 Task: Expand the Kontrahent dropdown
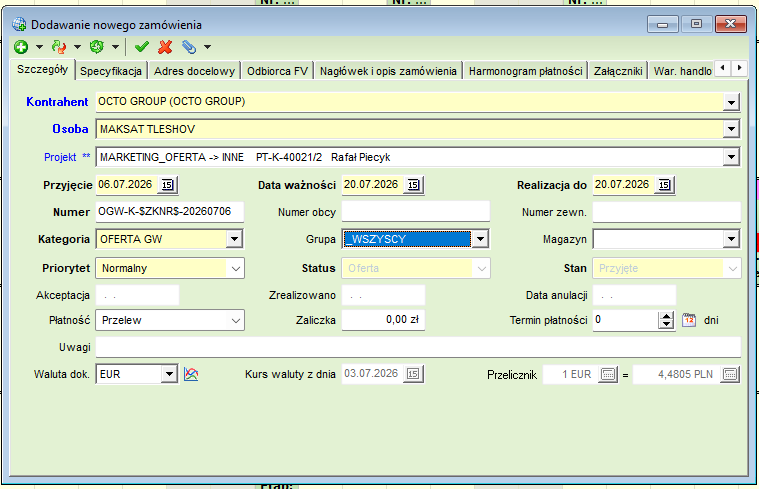point(731,102)
